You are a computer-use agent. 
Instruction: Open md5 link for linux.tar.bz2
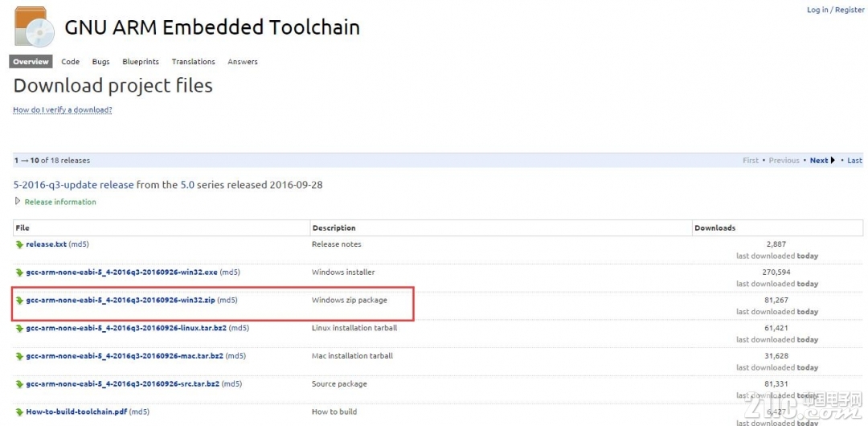point(240,328)
